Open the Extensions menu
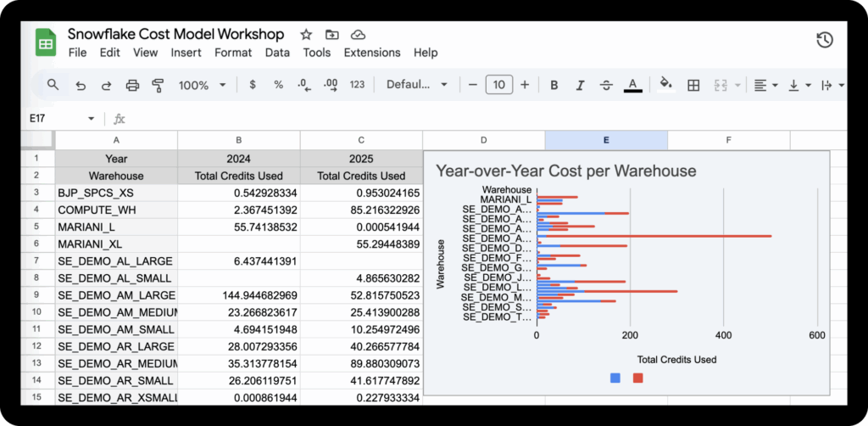Screen dimensions: 868x426 pyautogui.click(x=372, y=53)
